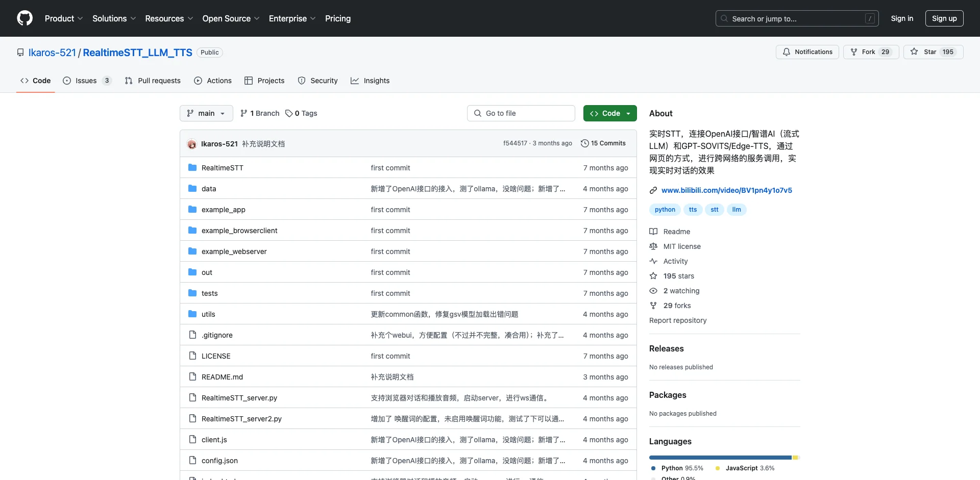Expand the Resources menu

pyautogui.click(x=169, y=18)
